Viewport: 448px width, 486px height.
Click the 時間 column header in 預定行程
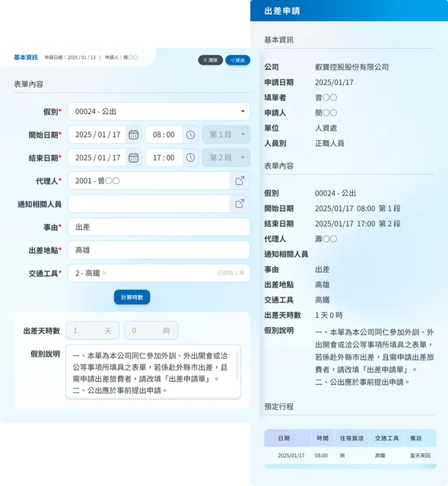pyautogui.click(x=322, y=438)
